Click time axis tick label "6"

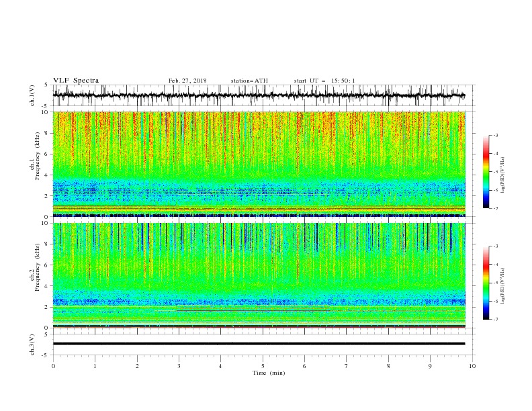304,366
